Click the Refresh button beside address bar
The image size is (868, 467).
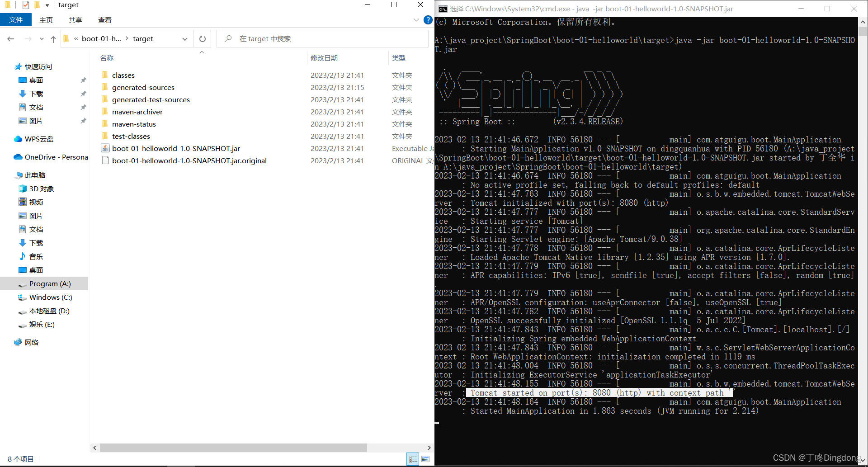coord(203,39)
